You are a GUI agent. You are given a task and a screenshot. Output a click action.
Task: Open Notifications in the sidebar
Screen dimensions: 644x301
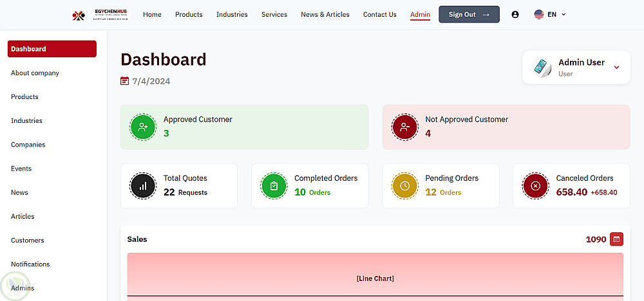pyautogui.click(x=30, y=264)
